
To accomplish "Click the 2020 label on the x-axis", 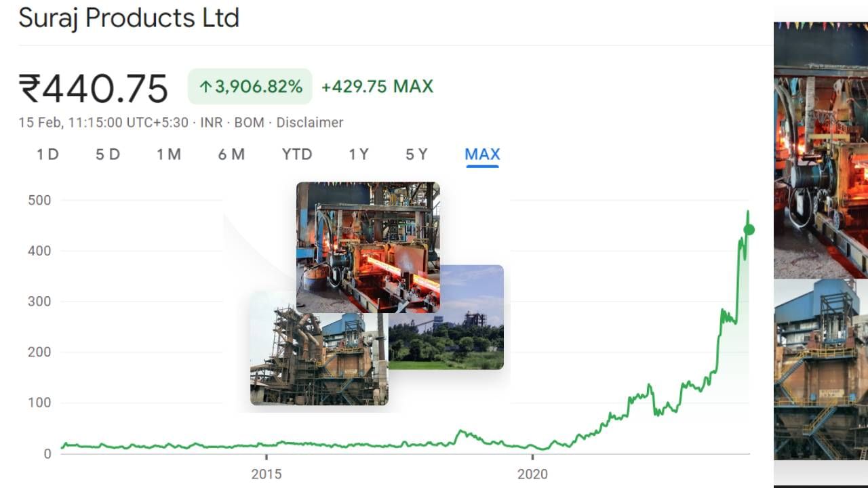I will [x=532, y=473].
